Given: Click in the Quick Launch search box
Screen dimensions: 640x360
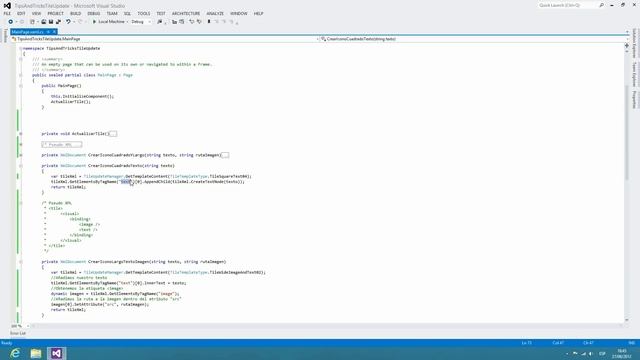Looking at the screenshot, I should (567, 5).
